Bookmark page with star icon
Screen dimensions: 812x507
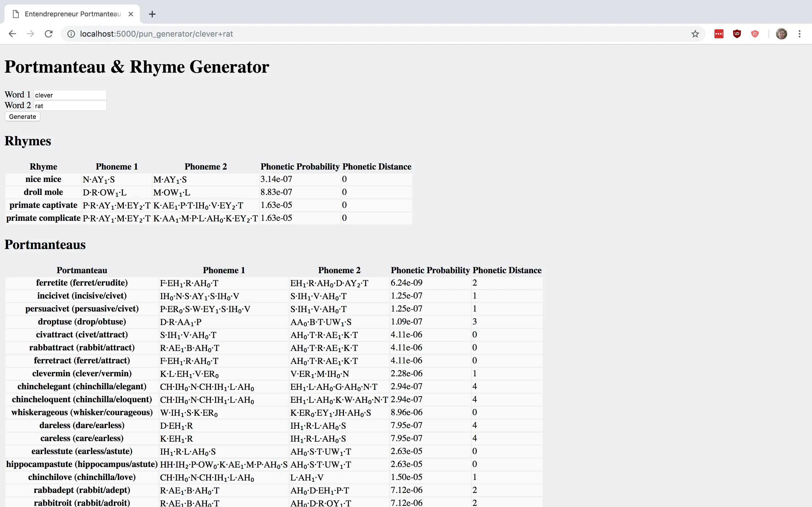coord(695,34)
